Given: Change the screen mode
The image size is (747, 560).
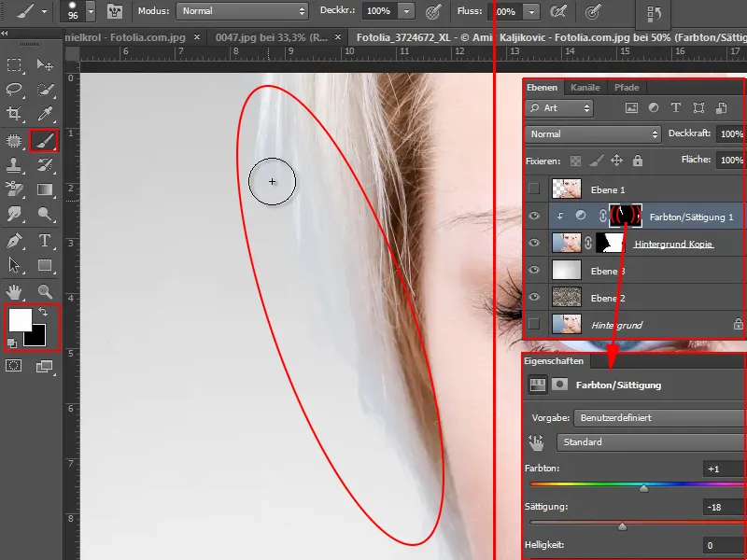Looking at the screenshot, I should pos(44,366).
